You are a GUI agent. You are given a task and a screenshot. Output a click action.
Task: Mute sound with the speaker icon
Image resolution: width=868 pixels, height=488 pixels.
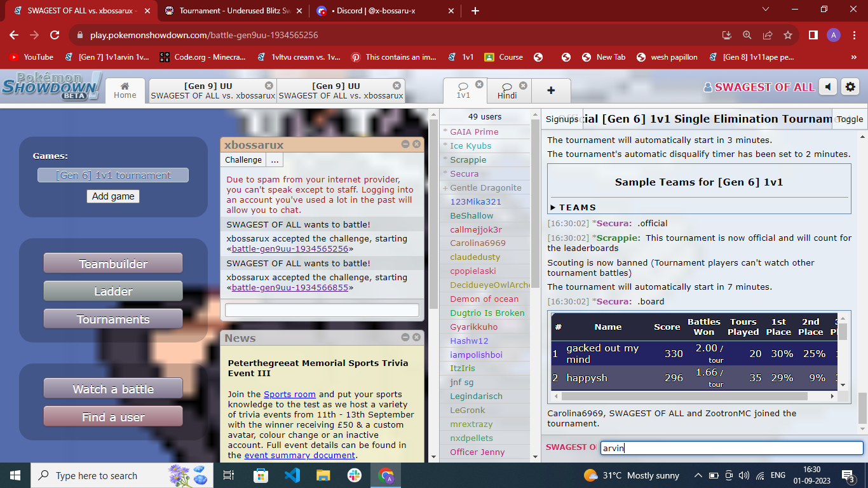click(x=827, y=87)
